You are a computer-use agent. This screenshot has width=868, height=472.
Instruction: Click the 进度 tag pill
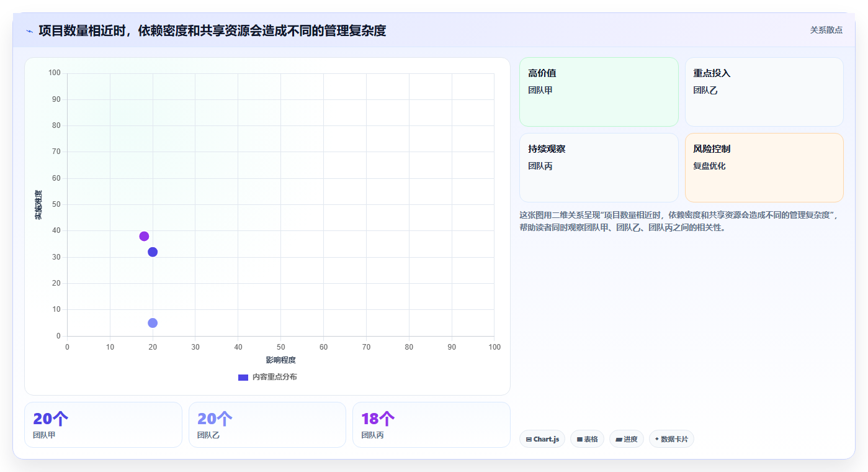pyautogui.click(x=627, y=439)
